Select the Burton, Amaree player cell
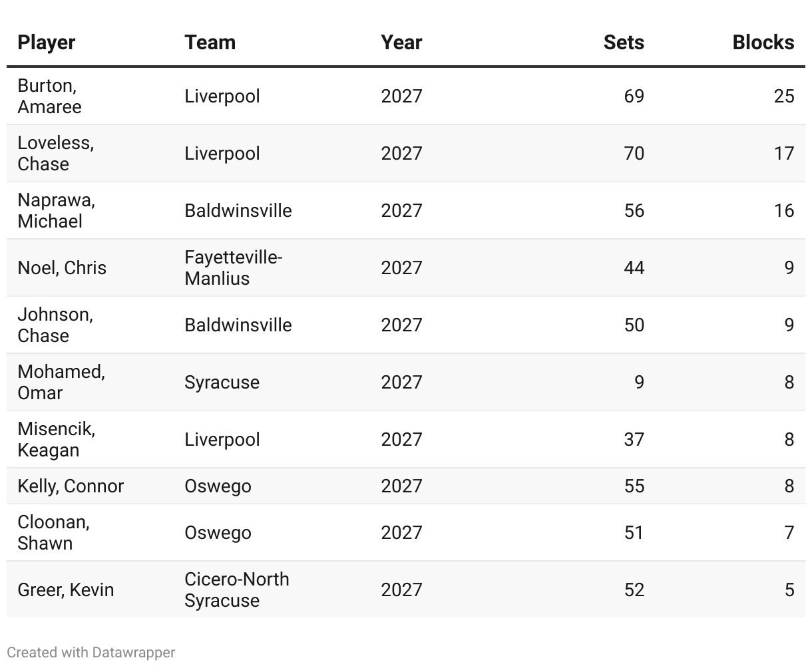 50,96
